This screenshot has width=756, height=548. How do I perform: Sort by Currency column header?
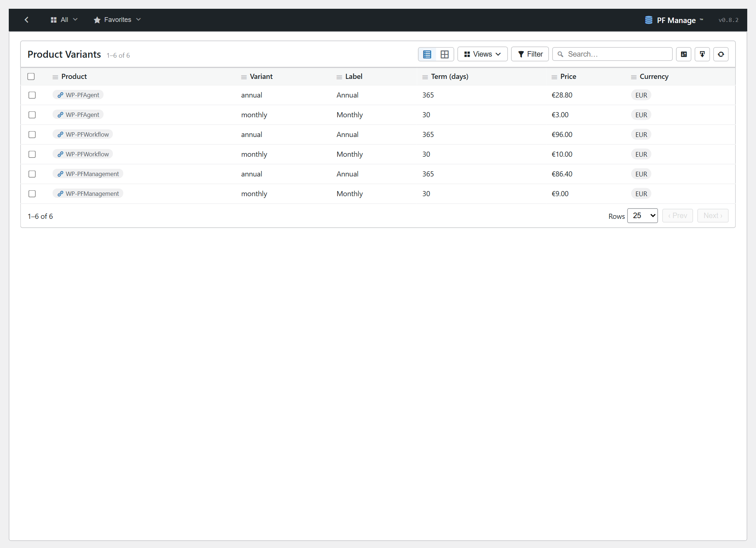coord(654,76)
